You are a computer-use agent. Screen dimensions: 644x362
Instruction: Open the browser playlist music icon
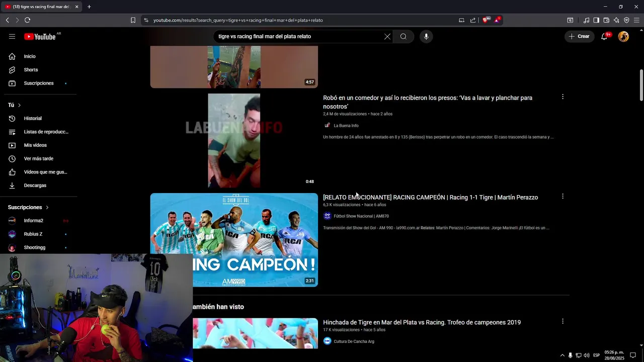[586, 20]
